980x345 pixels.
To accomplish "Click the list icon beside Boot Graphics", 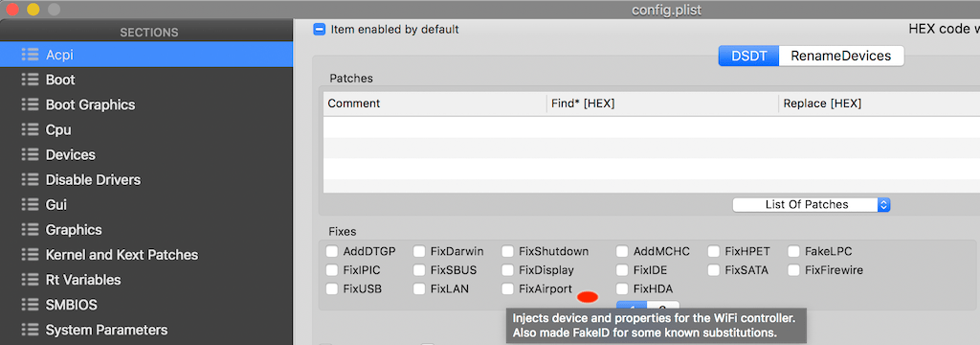I will pyautogui.click(x=30, y=104).
